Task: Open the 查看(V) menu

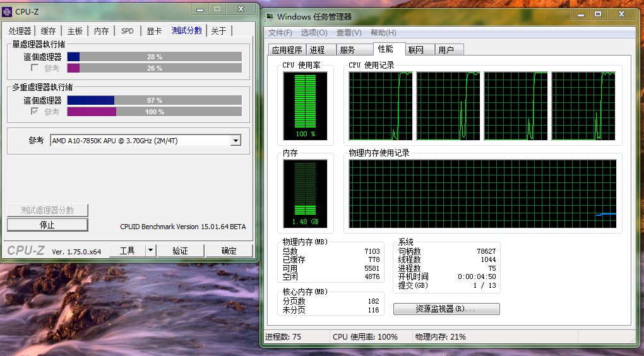Action: coord(349,33)
